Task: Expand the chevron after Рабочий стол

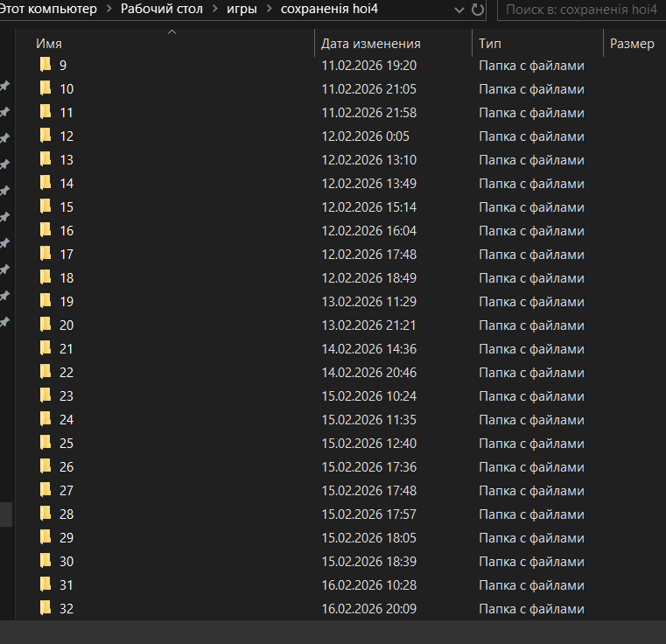Action: [214, 10]
